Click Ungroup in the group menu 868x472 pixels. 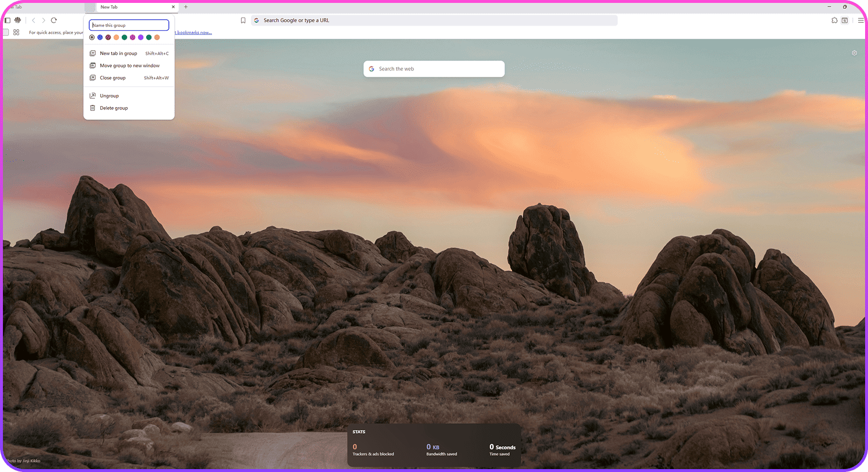pyautogui.click(x=109, y=96)
